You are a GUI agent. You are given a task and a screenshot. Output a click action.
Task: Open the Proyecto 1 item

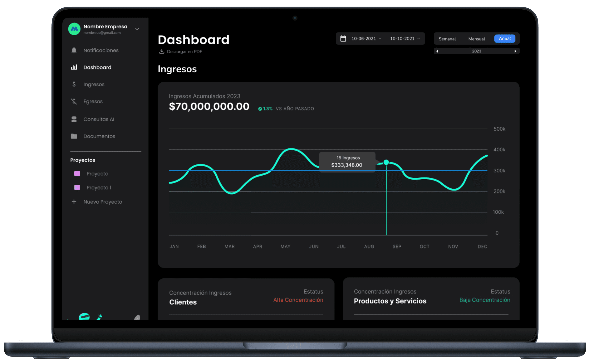click(x=99, y=187)
